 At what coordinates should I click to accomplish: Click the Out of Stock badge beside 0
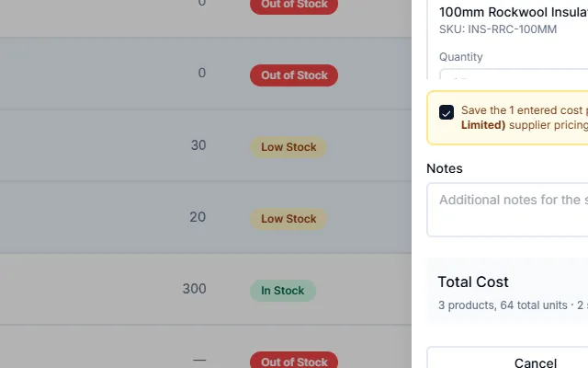(294, 75)
